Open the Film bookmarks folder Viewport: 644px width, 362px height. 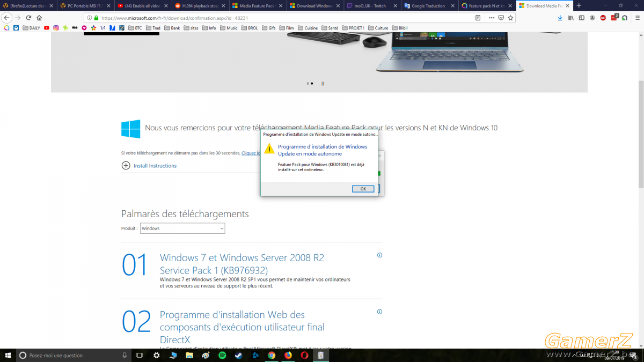click(287, 28)
